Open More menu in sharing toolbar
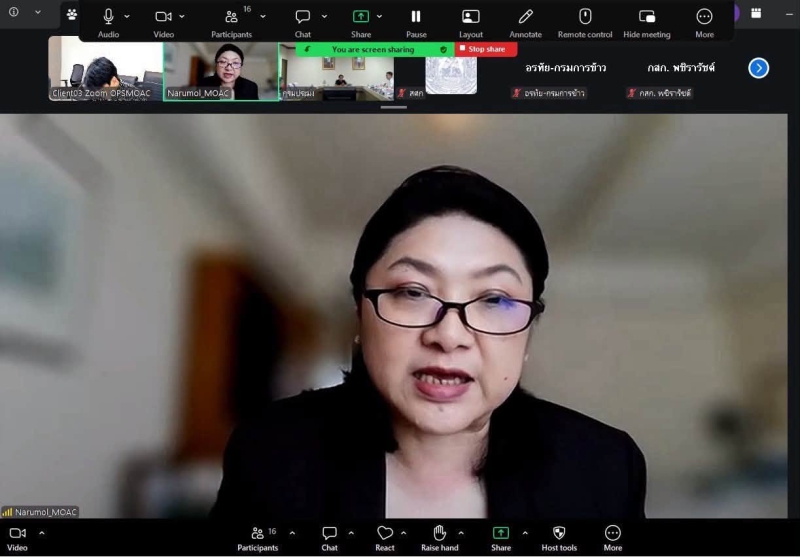Viewport: 800px width, 557px height. pos(704,17)
